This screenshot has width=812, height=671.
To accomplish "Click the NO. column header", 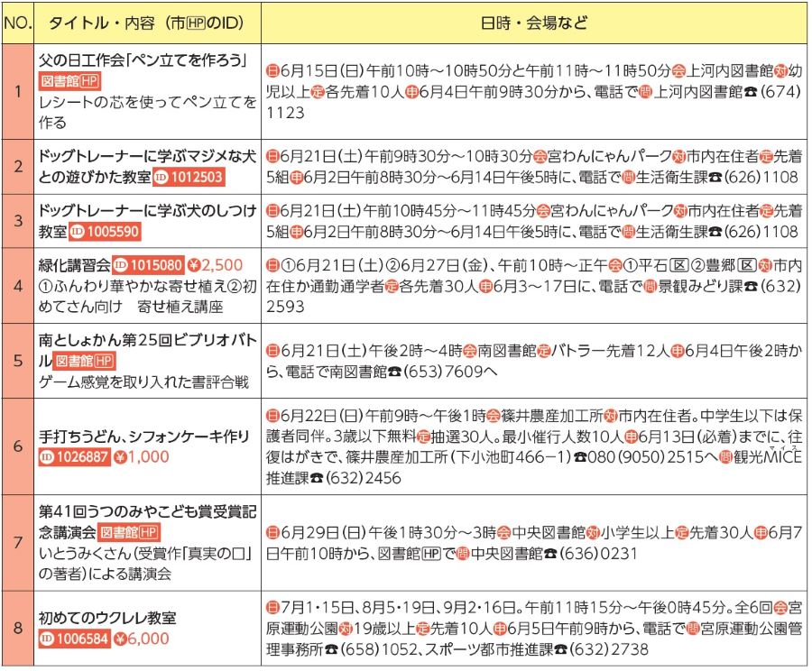I will coord(18,23).
